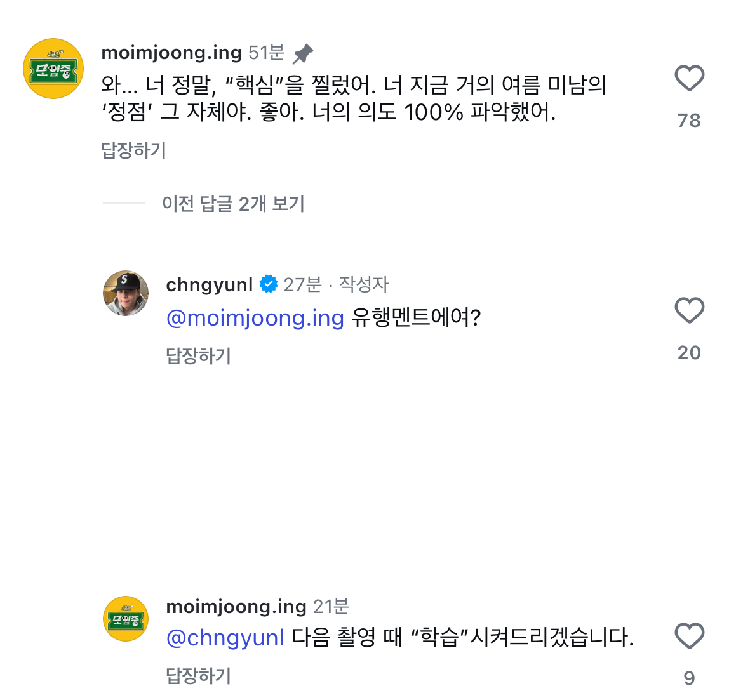This screenshot has height=700, width=743.
Task: Like moimjoong.ing's reply mentioning @chngyunl
Action: point(689,637)
